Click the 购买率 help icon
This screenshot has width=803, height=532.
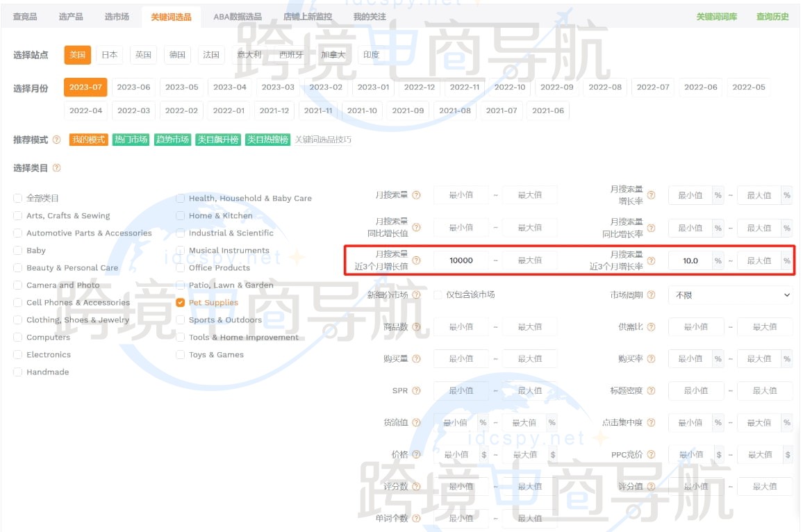(651, 358)
